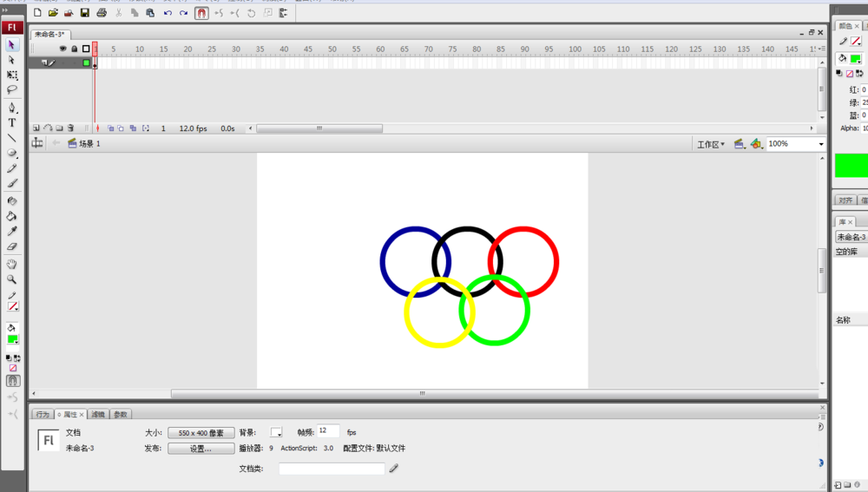Viewport: 868px width, 492px height.
Task: Toggle show/hide all layers eye icon
Action: pyautogui.click(x=62, y=49)
